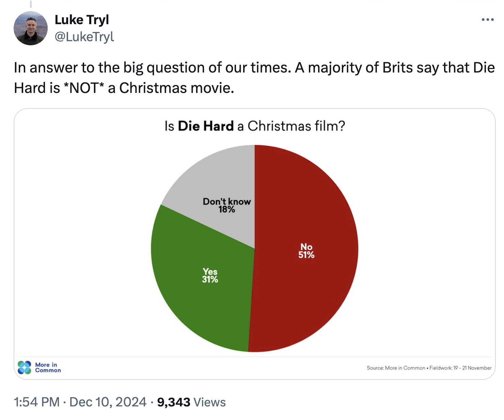Click the 'Don't know 18%' chart label
Screen dimensions: 504x420
tap(227, 205)
